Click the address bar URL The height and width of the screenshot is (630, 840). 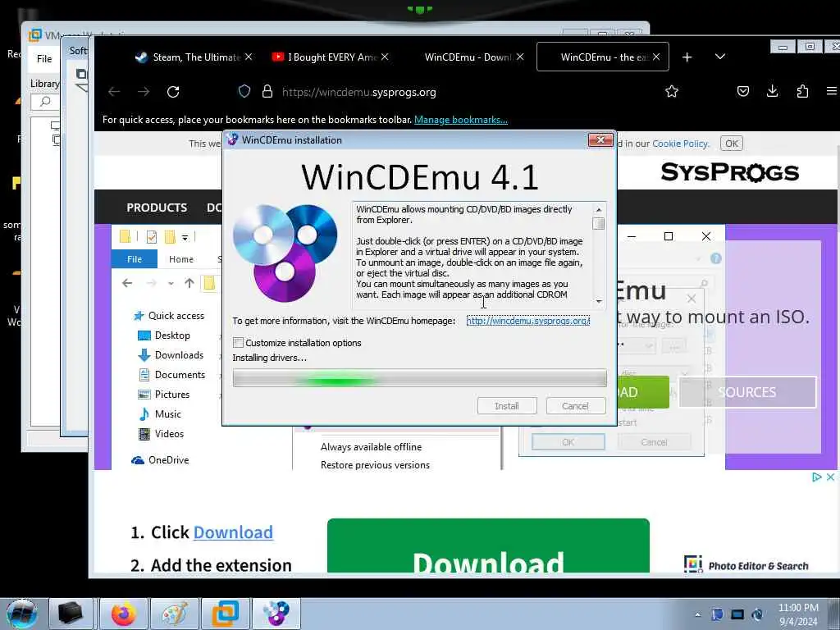coord(359,92)
